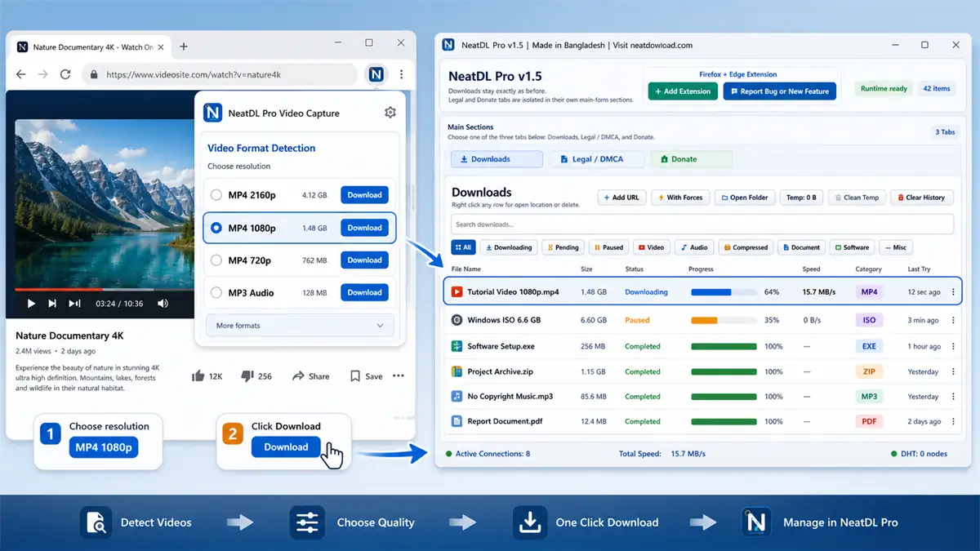Screen dimensions: 980x551
Task: Switch to the Legal / DMCA tab
Action: click(596, 159)
